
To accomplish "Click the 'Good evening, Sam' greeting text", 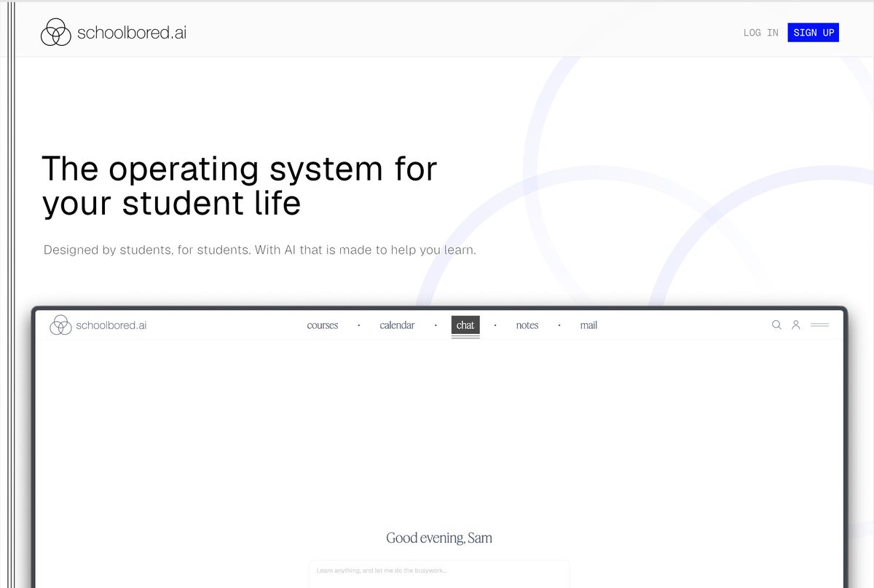I will point(439,539).
